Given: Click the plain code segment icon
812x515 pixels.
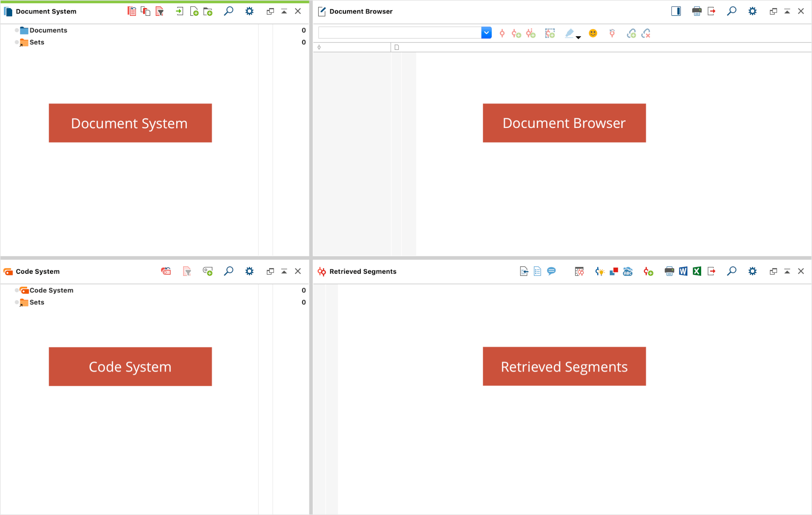Looking at the screenshot, I should click(502, 33).
